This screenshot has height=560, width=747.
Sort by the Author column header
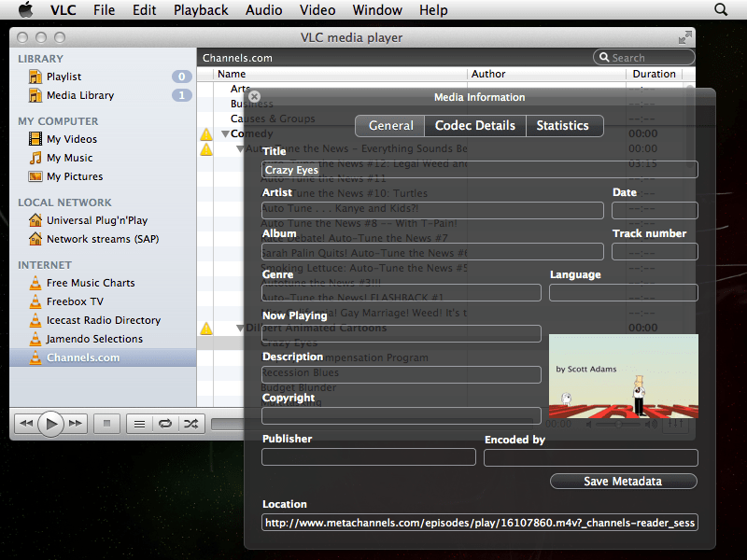546,74
